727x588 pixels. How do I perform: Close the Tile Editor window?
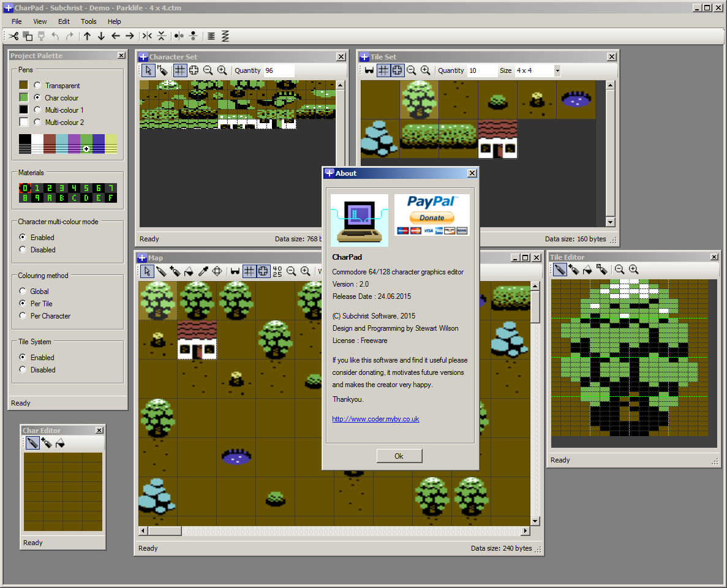(x=714, y=257)
